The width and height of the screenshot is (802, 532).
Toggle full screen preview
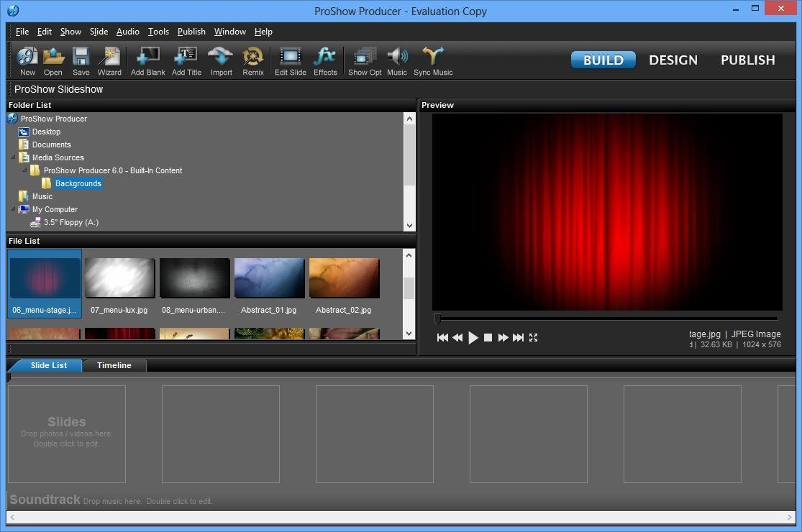[x=534, y=337]
